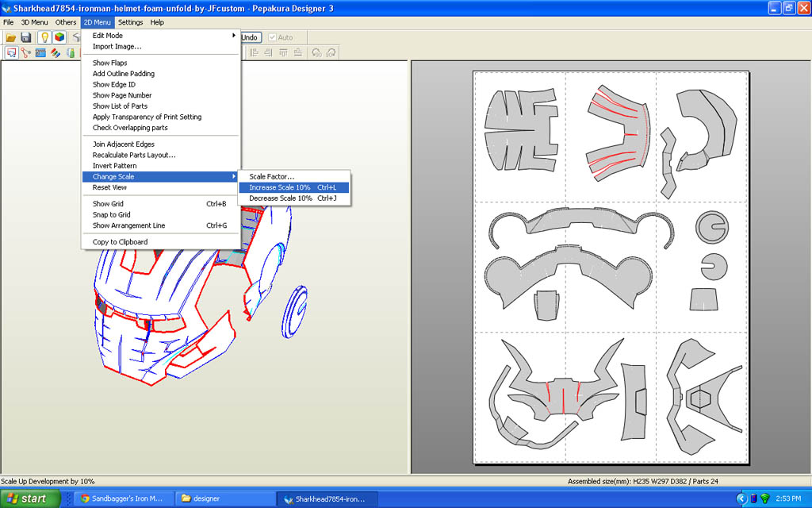
Task: Toggle Show Grid option
Action: pyautogui.click(x=161, y=204)
